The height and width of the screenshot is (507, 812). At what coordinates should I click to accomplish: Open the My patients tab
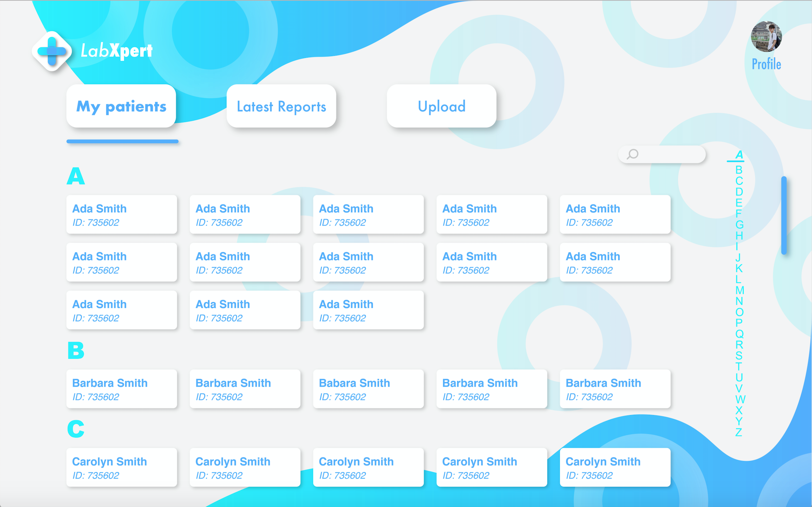(121, 106)
